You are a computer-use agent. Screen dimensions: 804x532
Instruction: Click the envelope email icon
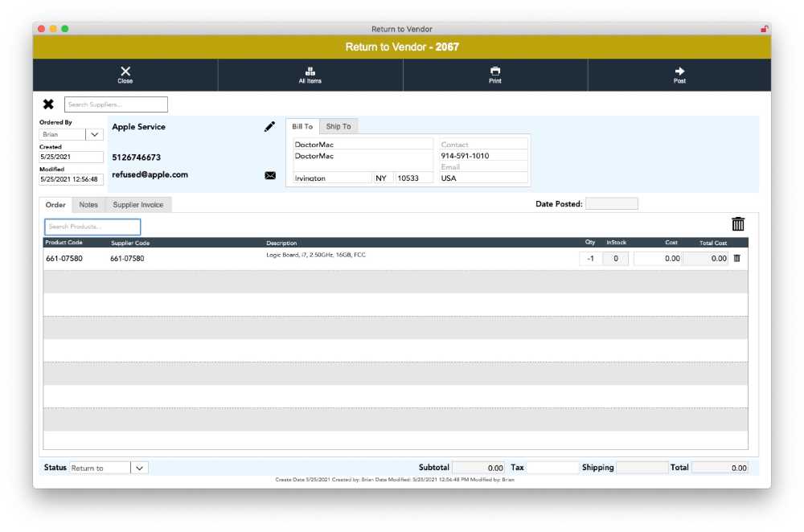click(270, 175)
